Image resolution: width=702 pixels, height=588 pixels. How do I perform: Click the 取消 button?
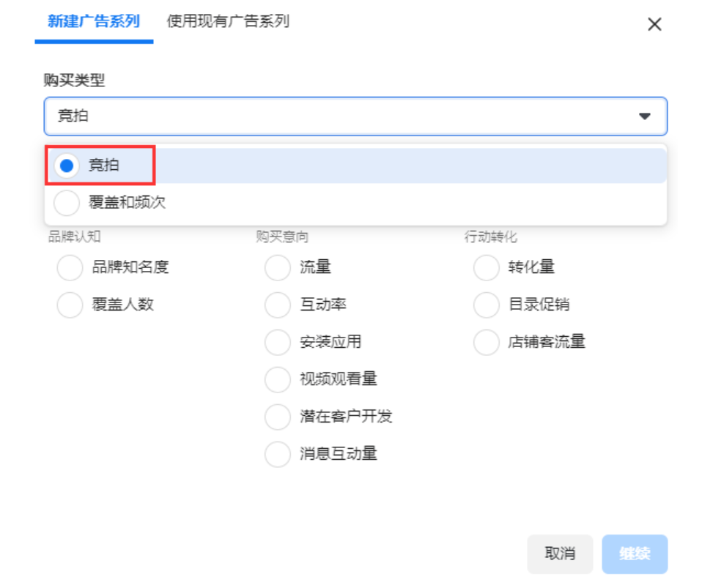[560, 554]
